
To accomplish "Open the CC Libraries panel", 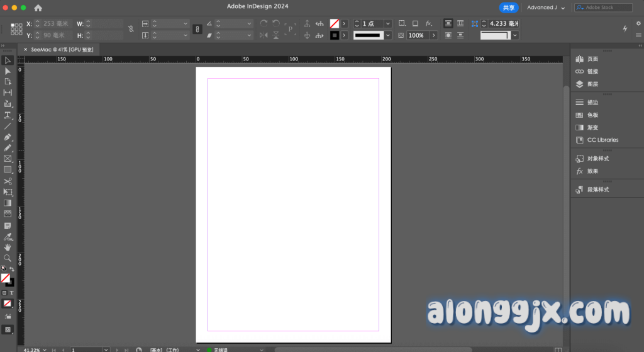I will 602,140.
